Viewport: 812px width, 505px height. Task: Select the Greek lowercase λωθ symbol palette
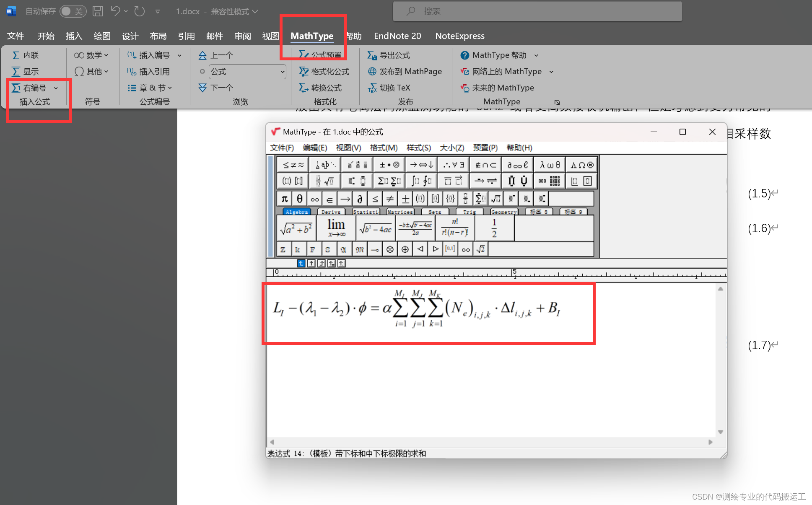(x=550, y=164)
